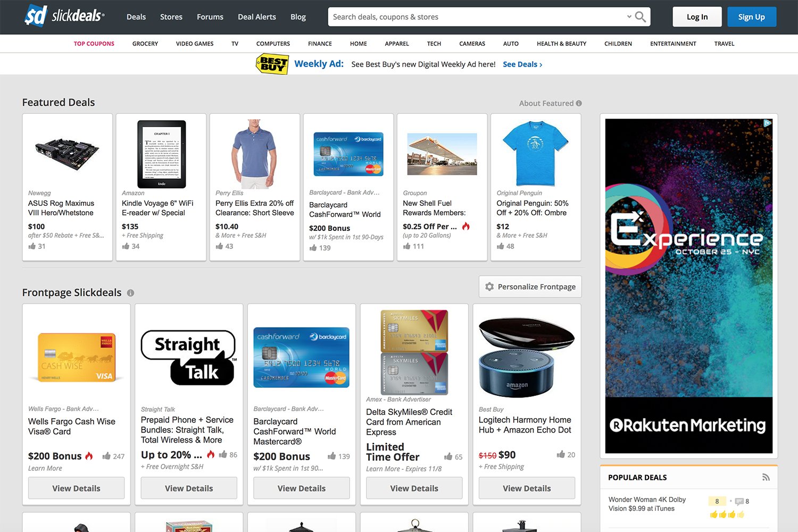
Task: Open Wells Fargo Cash Wise Visa Card title
Action: [x=72, y=427]
